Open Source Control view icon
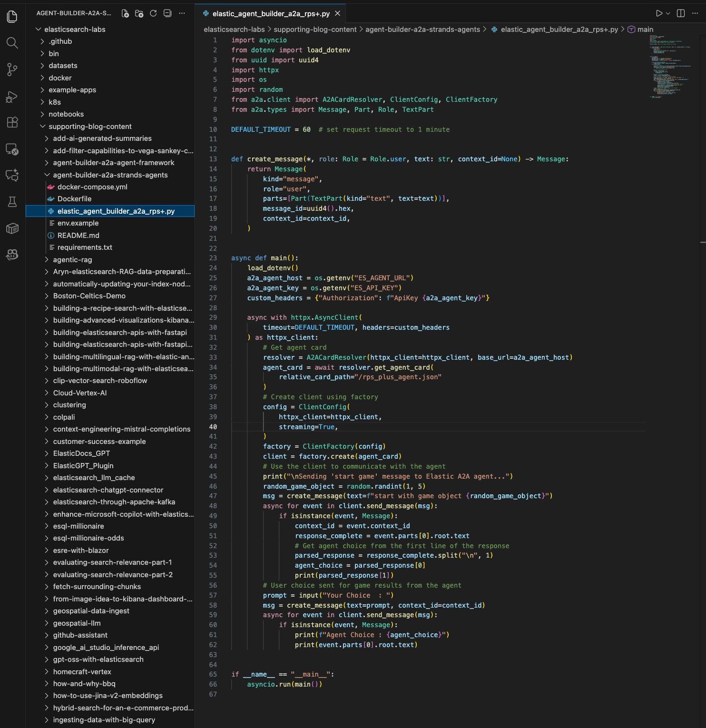Screen dimensions: 706x728 pyautogui.click(x=12, y=69)
